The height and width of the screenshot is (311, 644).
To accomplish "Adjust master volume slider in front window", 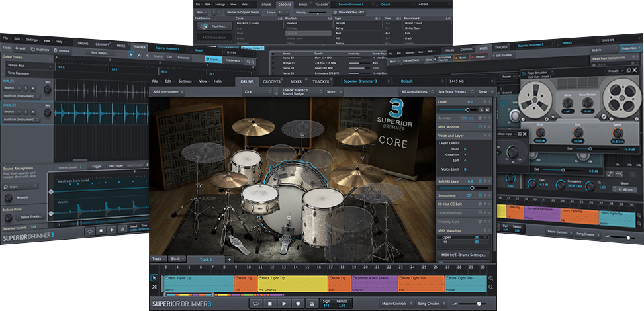I will [x=473, y=304].
